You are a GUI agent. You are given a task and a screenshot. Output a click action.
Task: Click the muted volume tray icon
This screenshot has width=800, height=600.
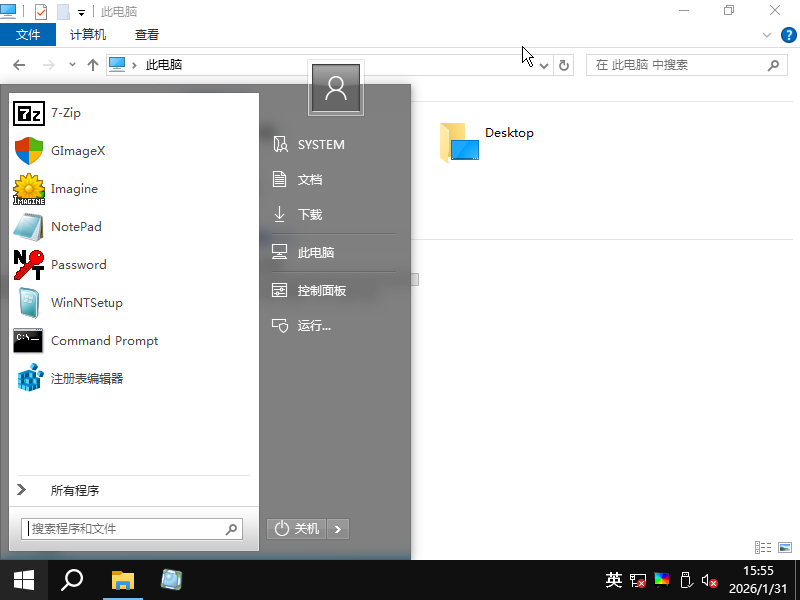click(x=709, y=580)
